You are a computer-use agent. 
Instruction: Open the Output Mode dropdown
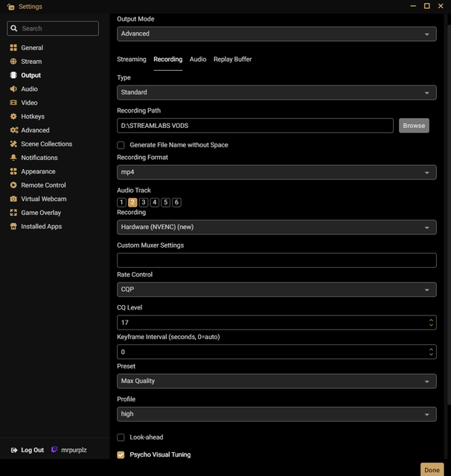click(277, 33)
